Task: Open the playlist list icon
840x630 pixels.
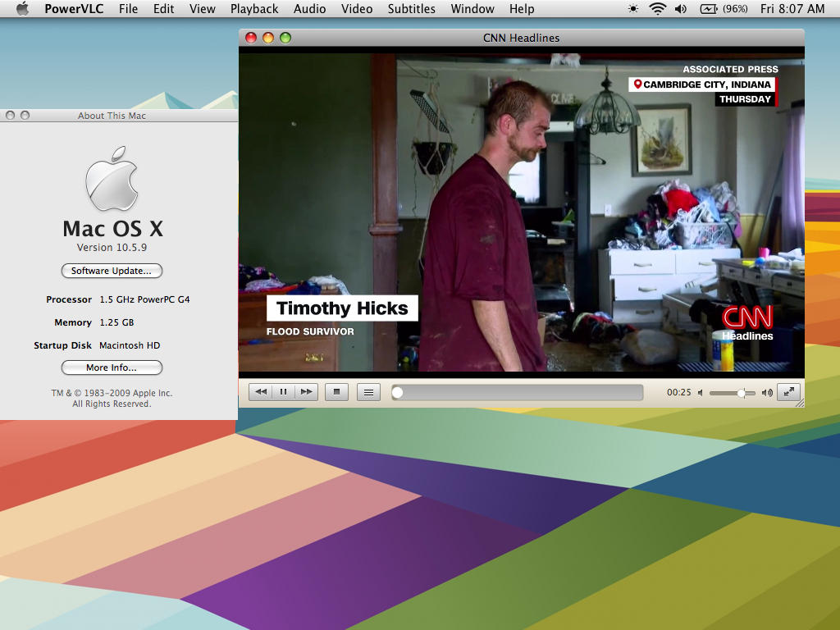Action: [368, 392]
